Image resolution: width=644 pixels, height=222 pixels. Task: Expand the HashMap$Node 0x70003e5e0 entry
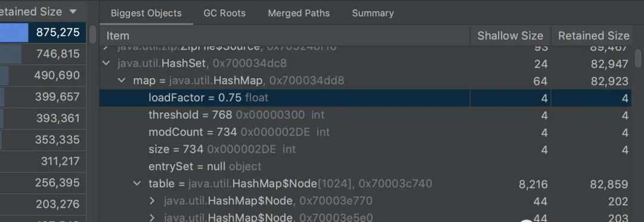153,217
